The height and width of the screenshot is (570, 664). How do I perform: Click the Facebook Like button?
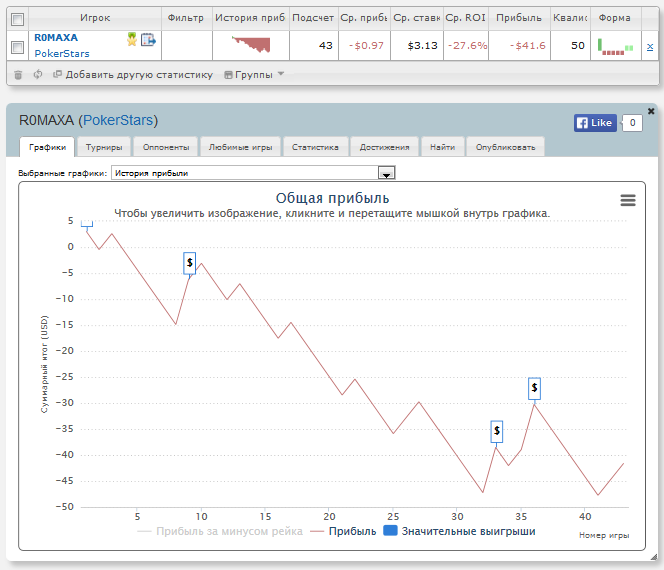[594, 123]
